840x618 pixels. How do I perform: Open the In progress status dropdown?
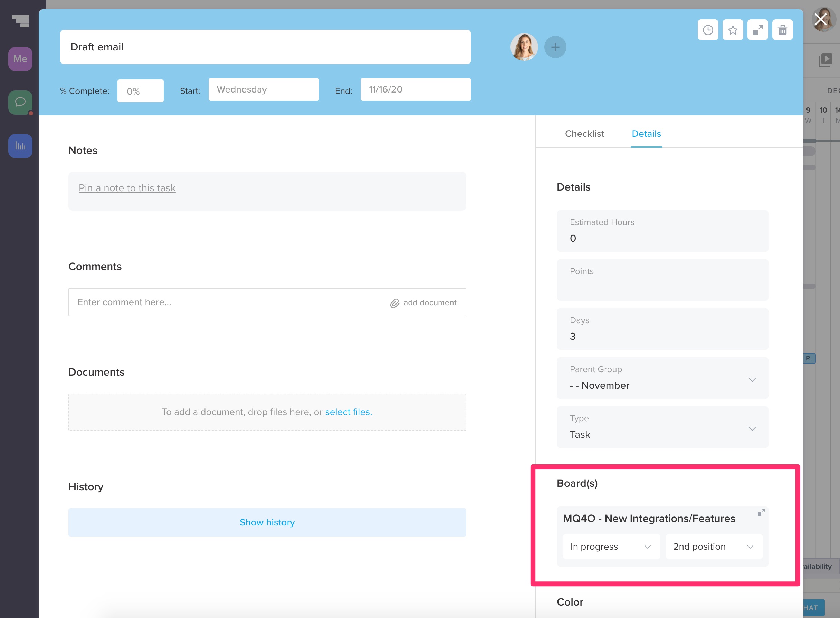click(611, 547)
